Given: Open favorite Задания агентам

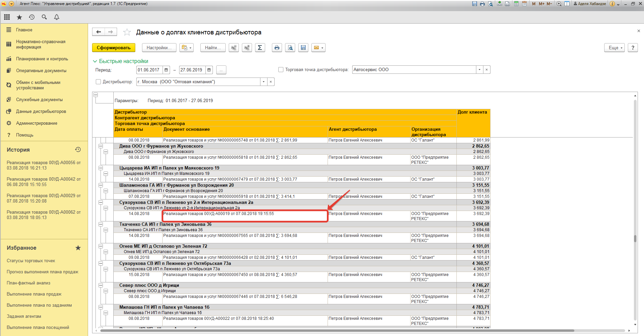Looking at the screenshot, I should [24, 316].
